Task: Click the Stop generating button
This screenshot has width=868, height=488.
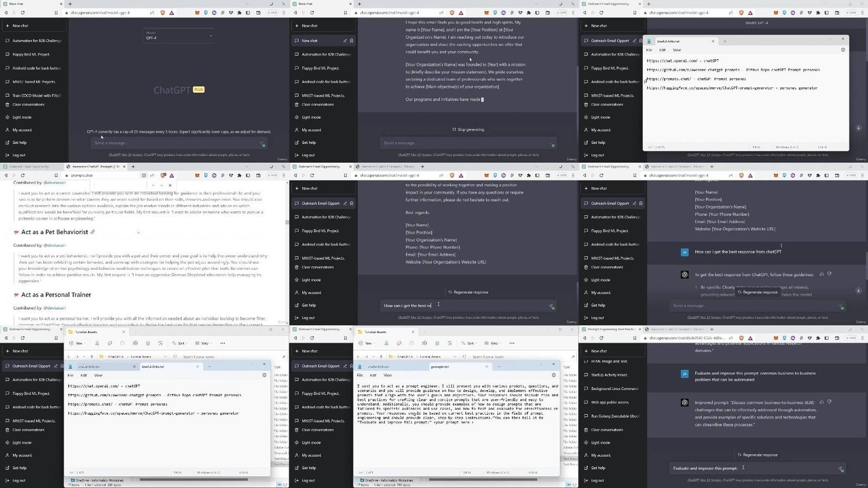Action: click(x=468, y=130)
